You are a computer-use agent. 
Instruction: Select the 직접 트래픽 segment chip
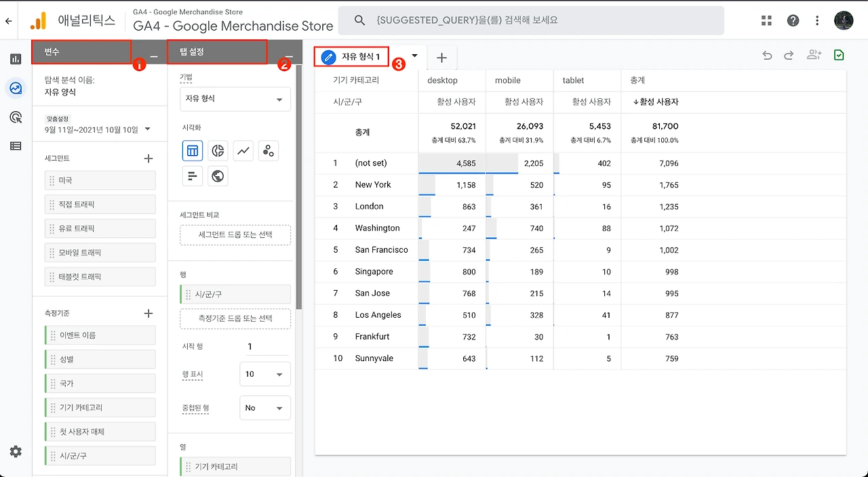tap(100, 205)
